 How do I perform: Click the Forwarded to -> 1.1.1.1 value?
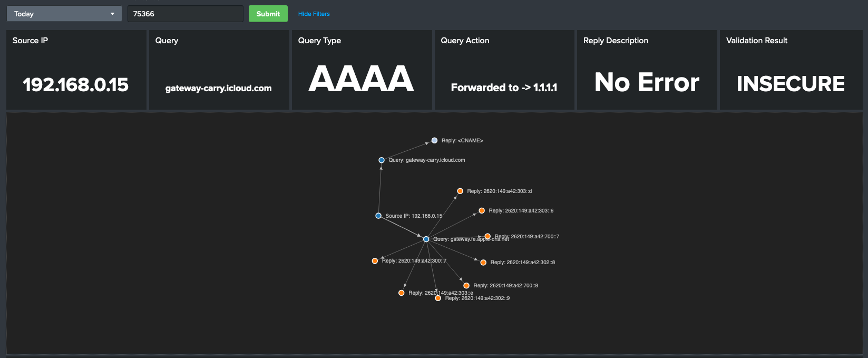[504, 88]
